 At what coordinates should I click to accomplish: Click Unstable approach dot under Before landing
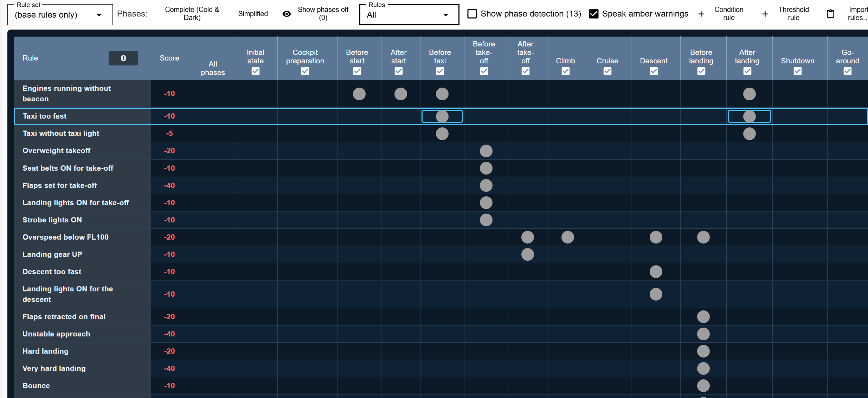pyautogui.click(x=703, y=334)
